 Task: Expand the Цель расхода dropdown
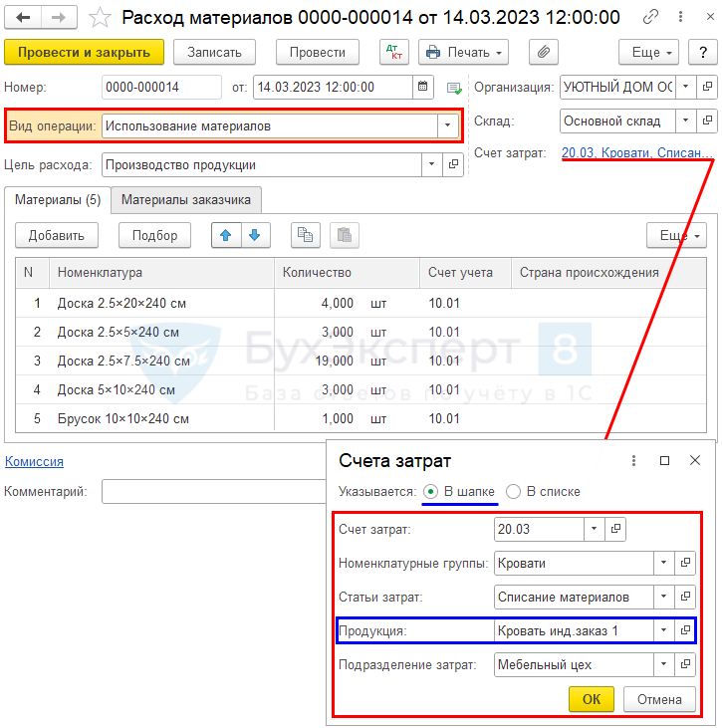432,164
